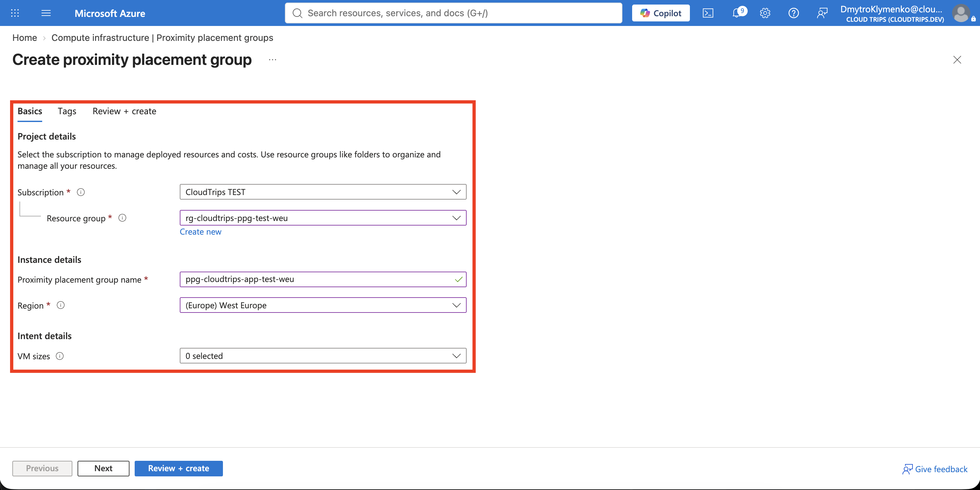Focus the search resources input box
980x490 pixels.
453,13
